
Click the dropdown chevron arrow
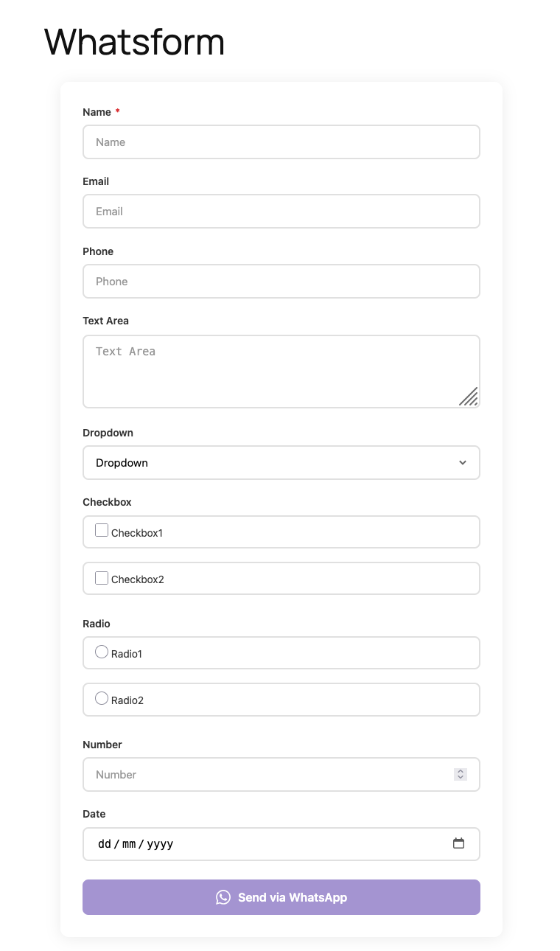(463, 463)
